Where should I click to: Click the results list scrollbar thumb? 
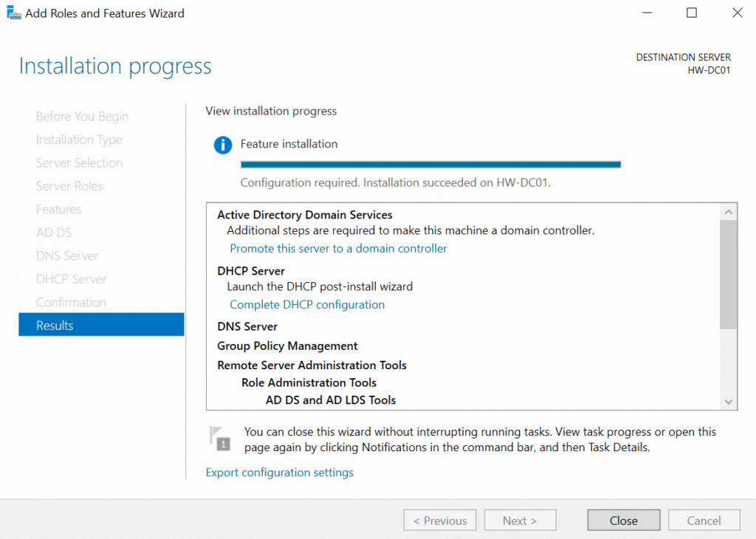[728, 275]
